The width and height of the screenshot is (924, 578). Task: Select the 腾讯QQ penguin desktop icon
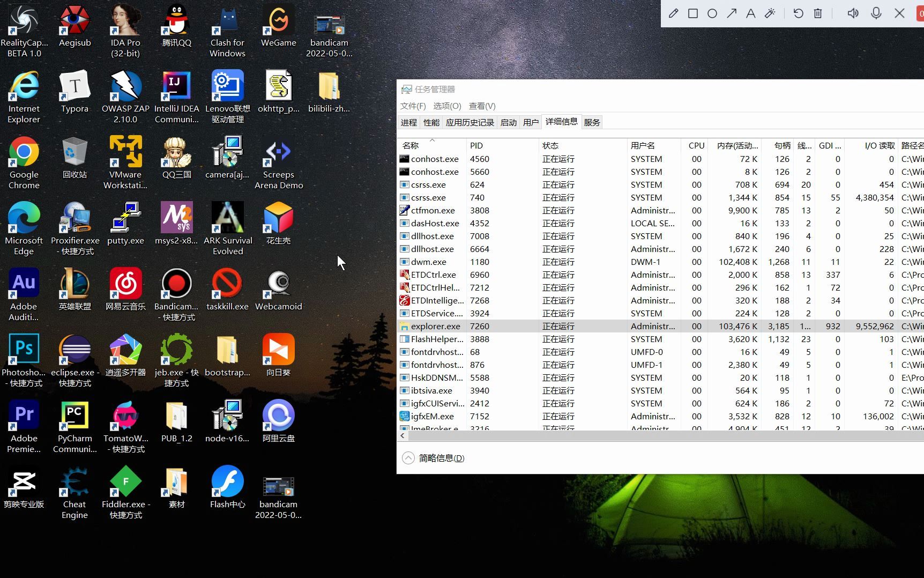click(x=176, y=26)
